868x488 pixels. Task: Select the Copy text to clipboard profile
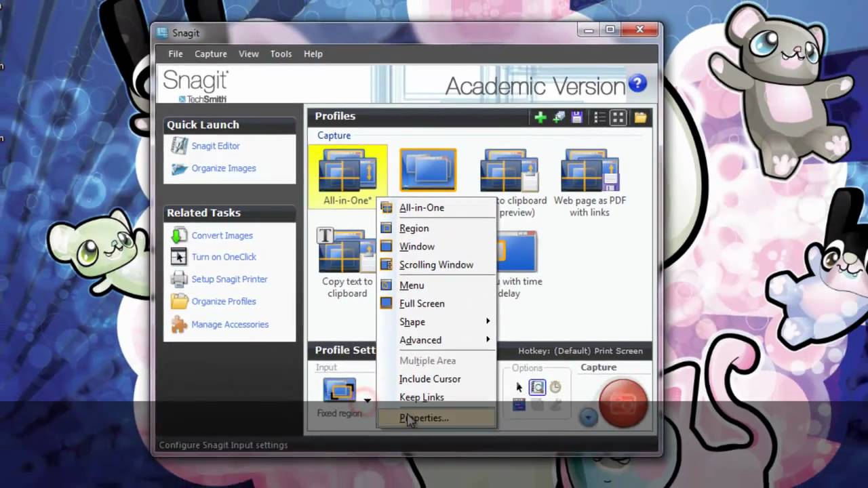click(347, 263)
